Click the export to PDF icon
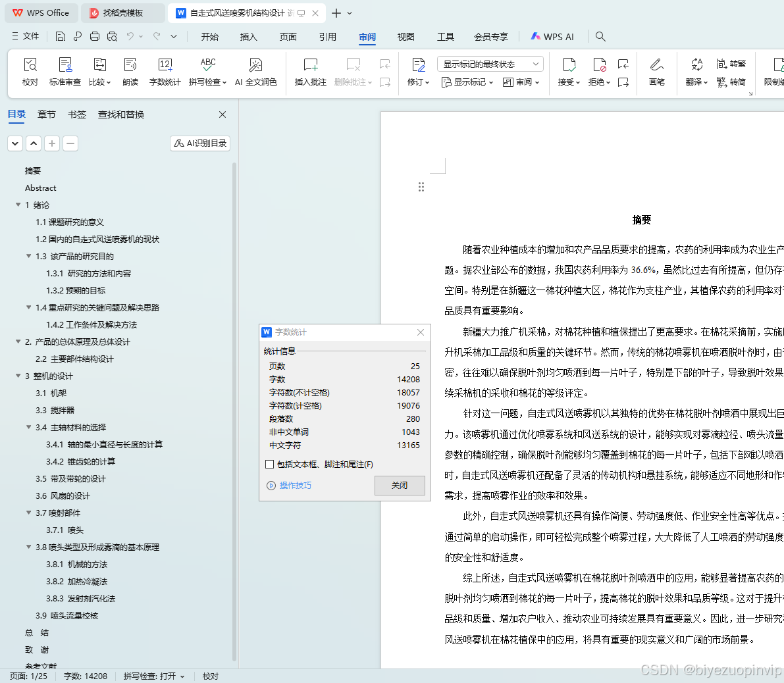The height and width of the screenshot is (683, 784). pyautogui.click(x=78, y=36)
